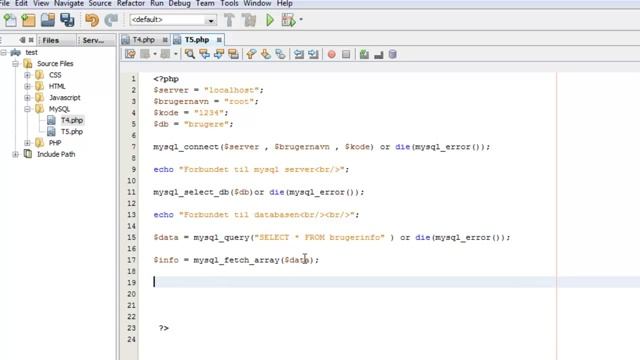The image size is (640, 360).
Task: Open the Tools menu
Action: (229, 3)
